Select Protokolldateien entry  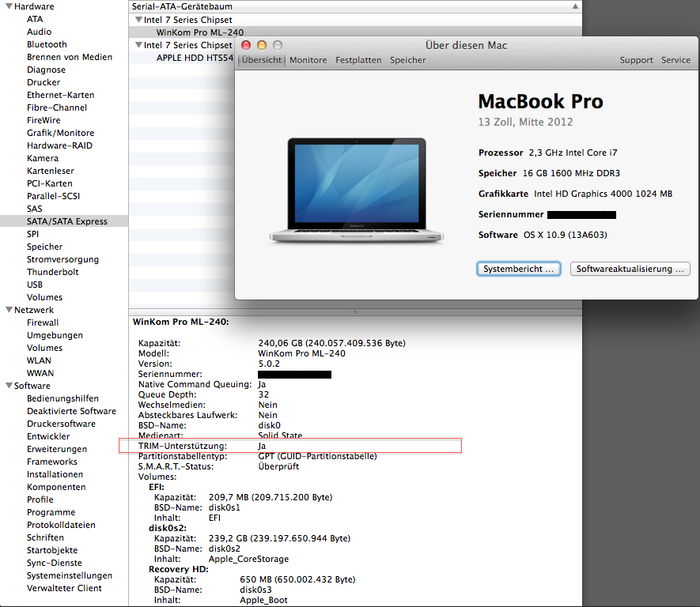[61, 525]
